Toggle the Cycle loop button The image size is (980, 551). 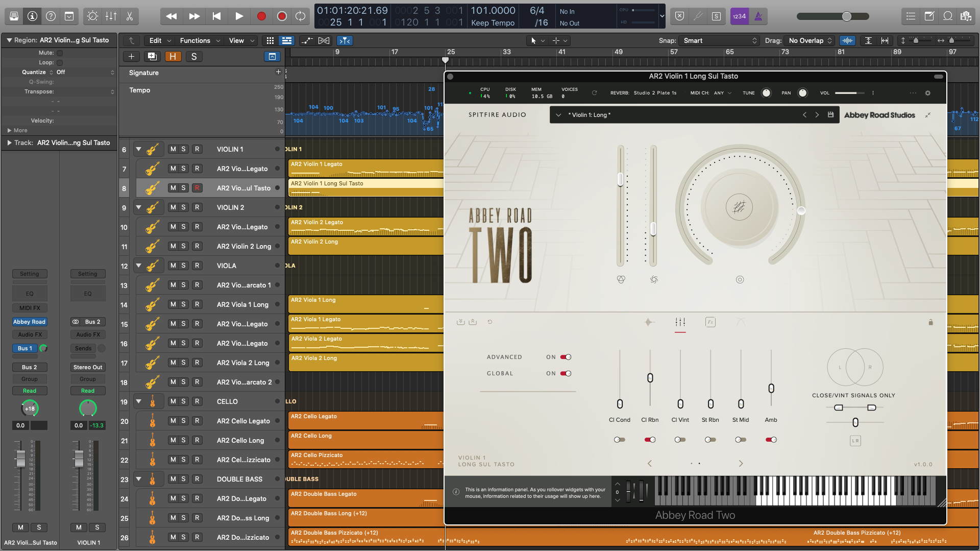pos(301,16)
